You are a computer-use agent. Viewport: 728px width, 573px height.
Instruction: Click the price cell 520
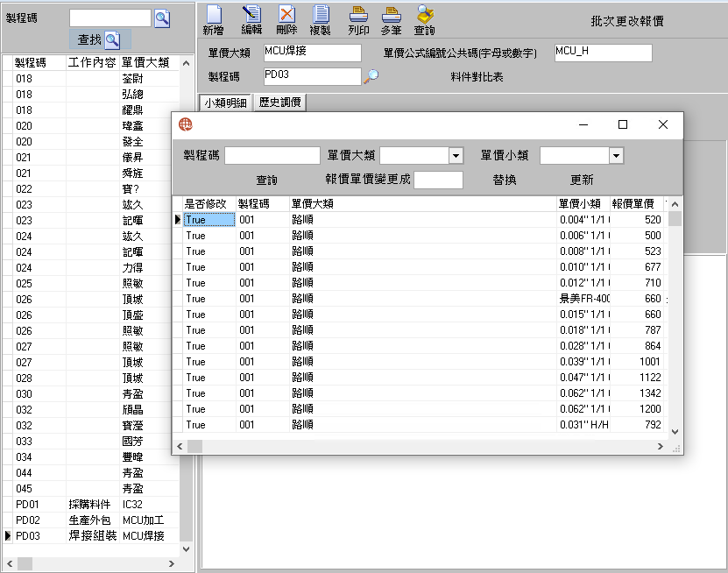click(636, 220)
